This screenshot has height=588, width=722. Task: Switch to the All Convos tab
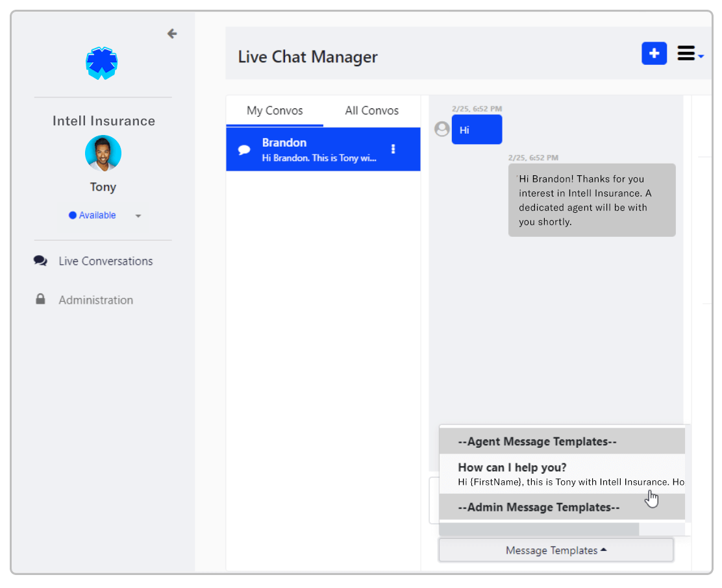pyautogui.click(x=371, y=110)
